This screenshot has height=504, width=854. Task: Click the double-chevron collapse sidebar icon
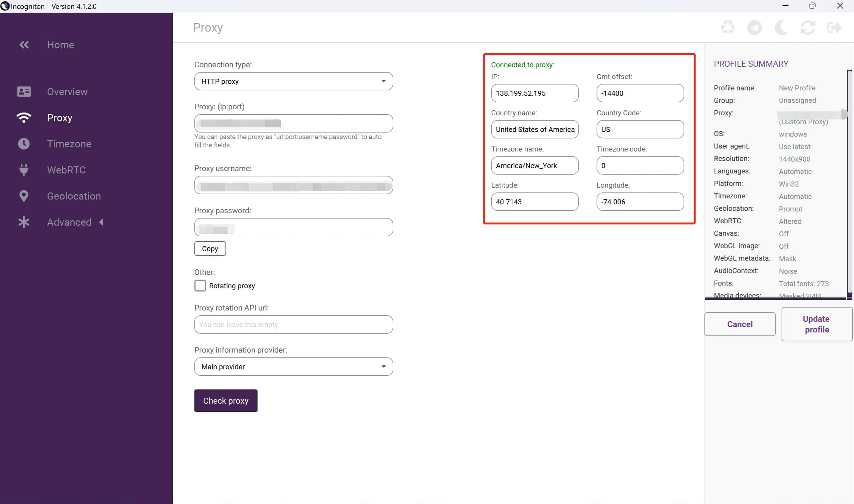(24, 45)
